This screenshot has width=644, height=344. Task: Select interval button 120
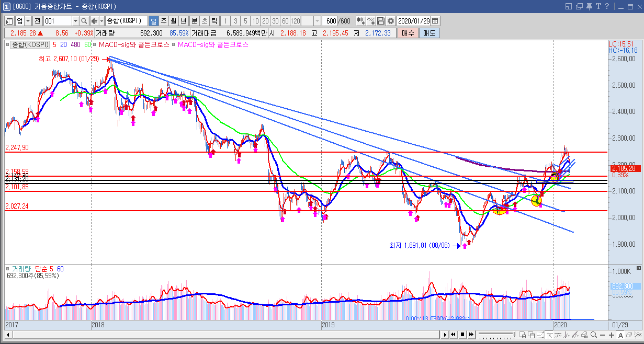click(x=295, y=21)
